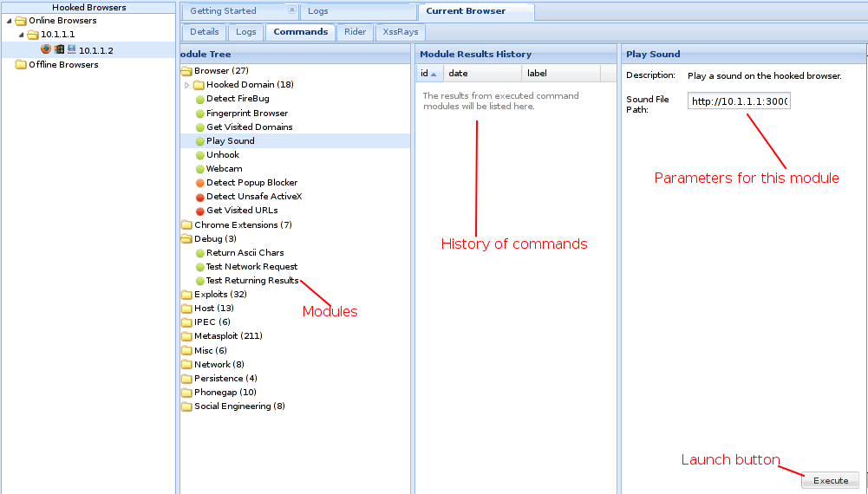This screenshot has width=868, height=494.
Task: Select the Fingerprint Browser module
Action: (x=247, y=114)
